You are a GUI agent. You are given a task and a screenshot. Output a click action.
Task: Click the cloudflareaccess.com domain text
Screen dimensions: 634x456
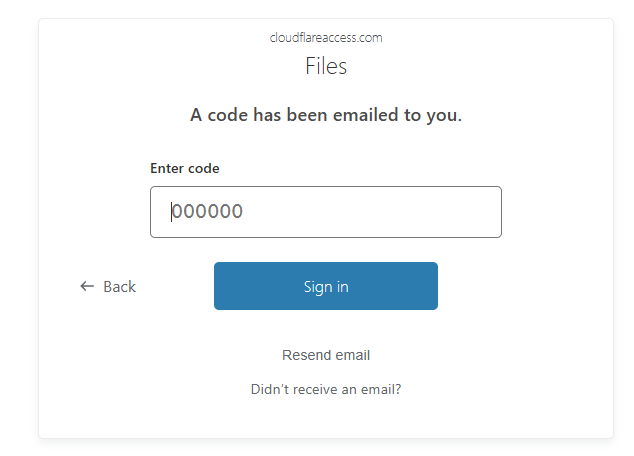326,38
